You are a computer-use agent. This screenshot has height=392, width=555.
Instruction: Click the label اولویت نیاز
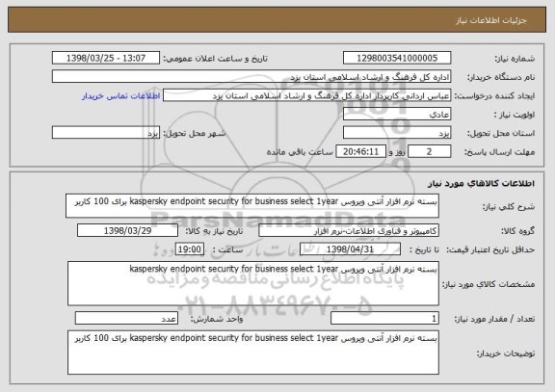(515, 115)
